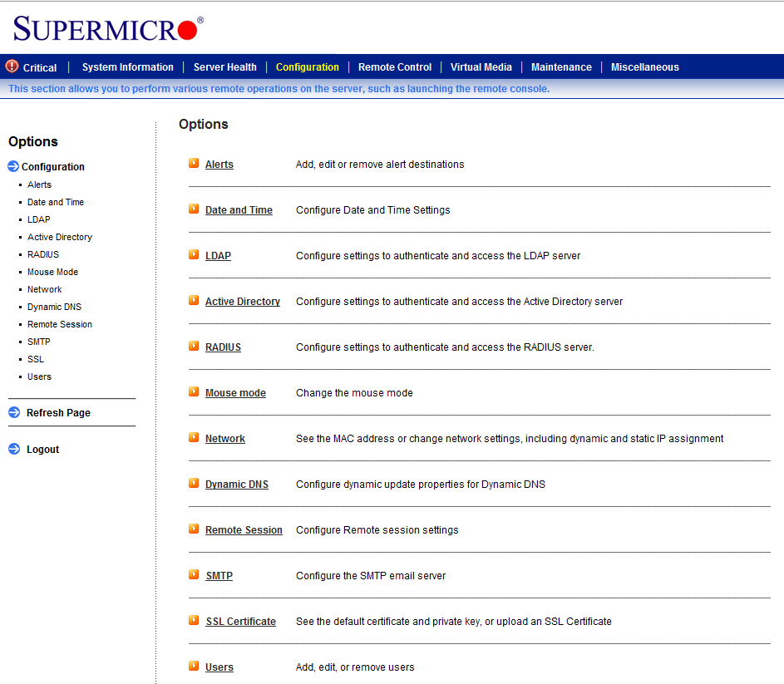784x684 pixels.
Task: Select SSL in the sidebar list
Action: tap(36, 360)
